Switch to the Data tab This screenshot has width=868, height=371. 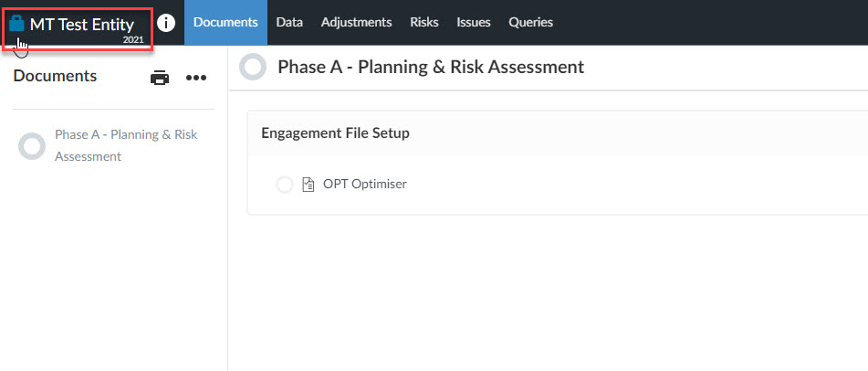coord(289,23)
